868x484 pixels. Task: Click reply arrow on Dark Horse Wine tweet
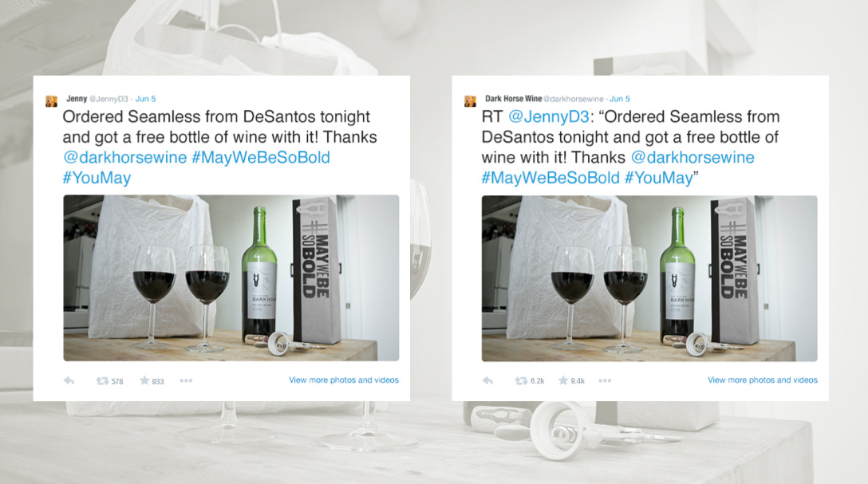487,380
